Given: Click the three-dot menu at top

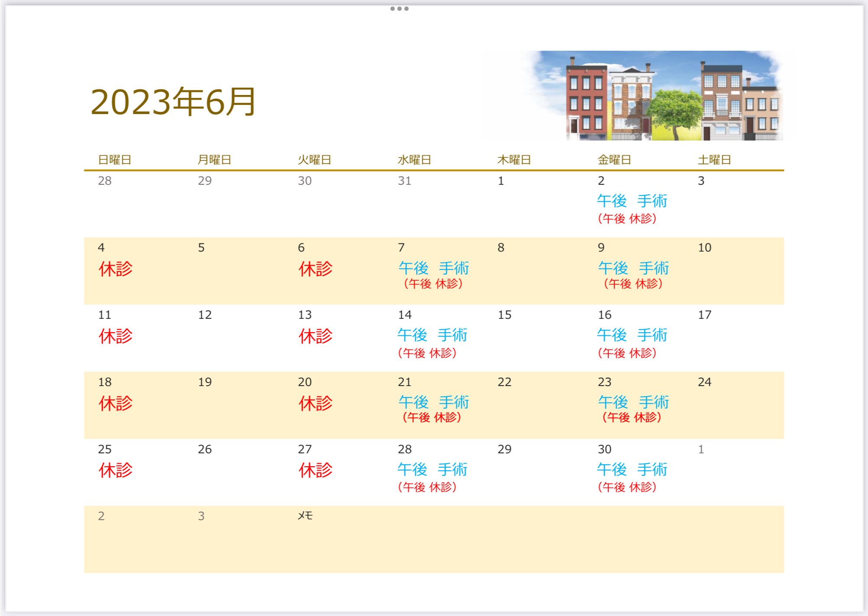Looking at the screenshot, I should (399, 9).
